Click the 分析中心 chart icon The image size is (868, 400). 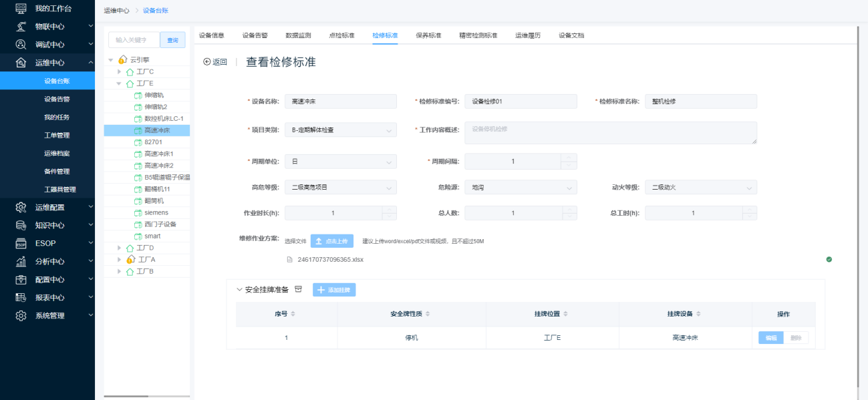click(21, 261)
